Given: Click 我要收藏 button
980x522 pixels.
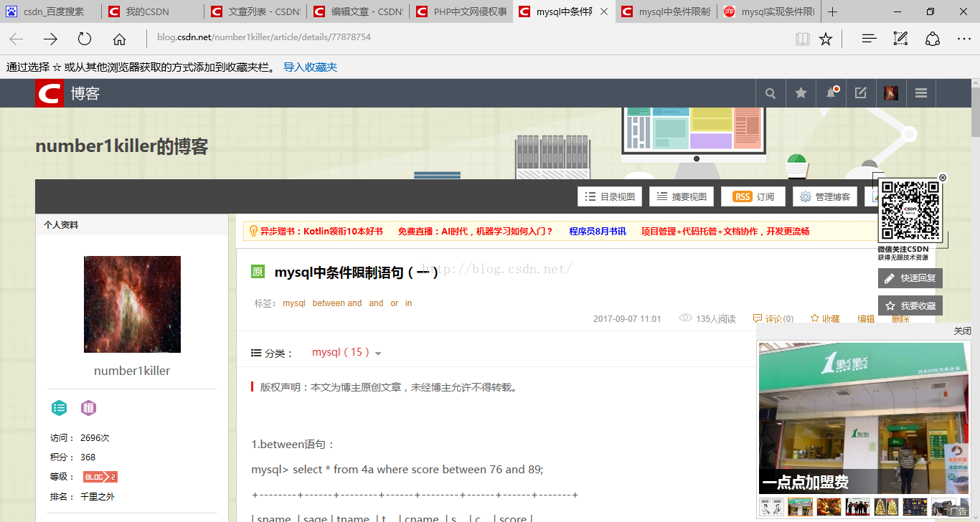Looking at the screenshot, I should pos(910,305).
